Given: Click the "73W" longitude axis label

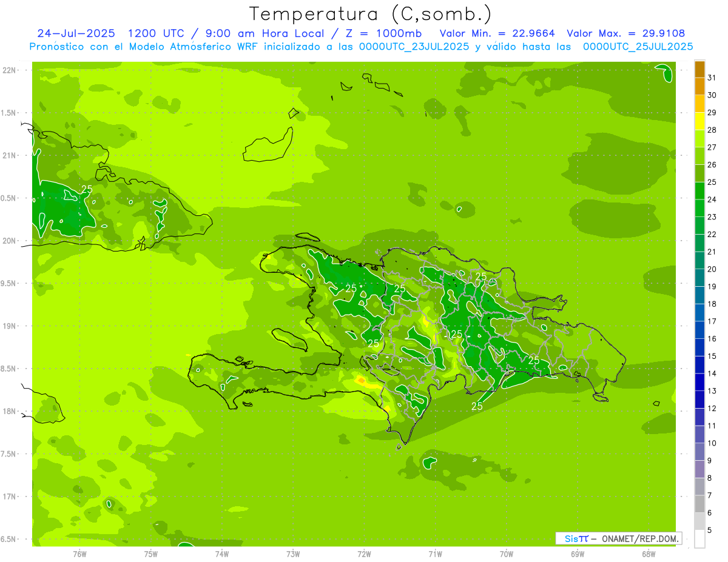Looking at the screenshot, I should (x=293, y=554).
